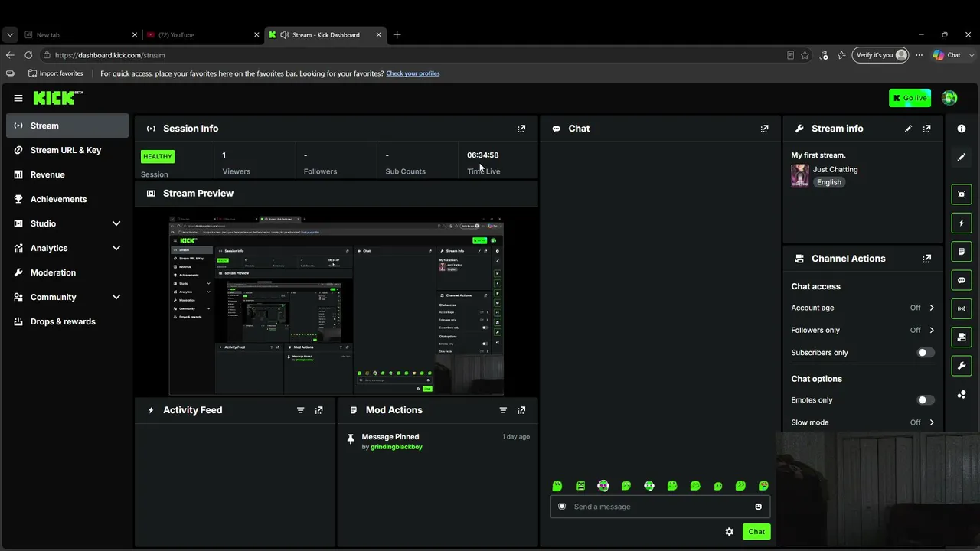The height and width of the screenshot is (551, 980).
Task: Click Check your profiles link
Action: pyautogui.click(x=413, y=73)
